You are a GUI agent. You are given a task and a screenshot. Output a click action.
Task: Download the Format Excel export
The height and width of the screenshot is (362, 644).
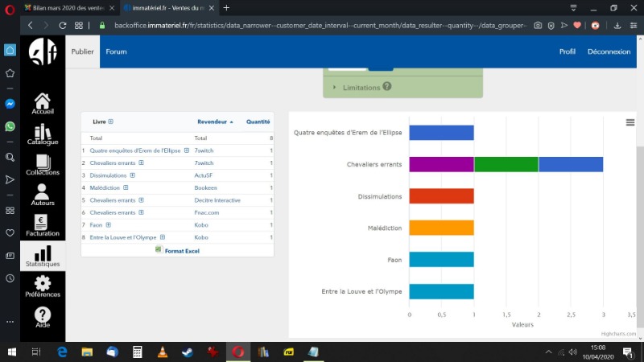point(181,251)
